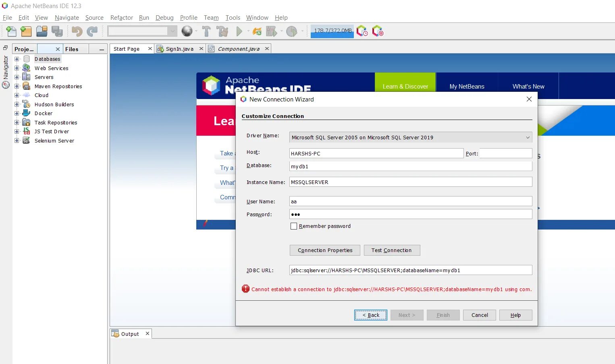Open the Tools menu
The height and width of the screenshot is (364, 615).
pos(233,18)
